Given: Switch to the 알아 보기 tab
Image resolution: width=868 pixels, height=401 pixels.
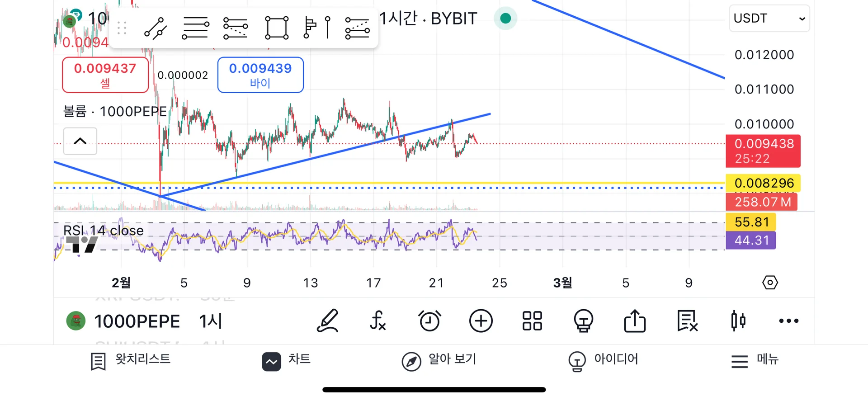Looking at the screenshot, I should [x=439, y=361].
